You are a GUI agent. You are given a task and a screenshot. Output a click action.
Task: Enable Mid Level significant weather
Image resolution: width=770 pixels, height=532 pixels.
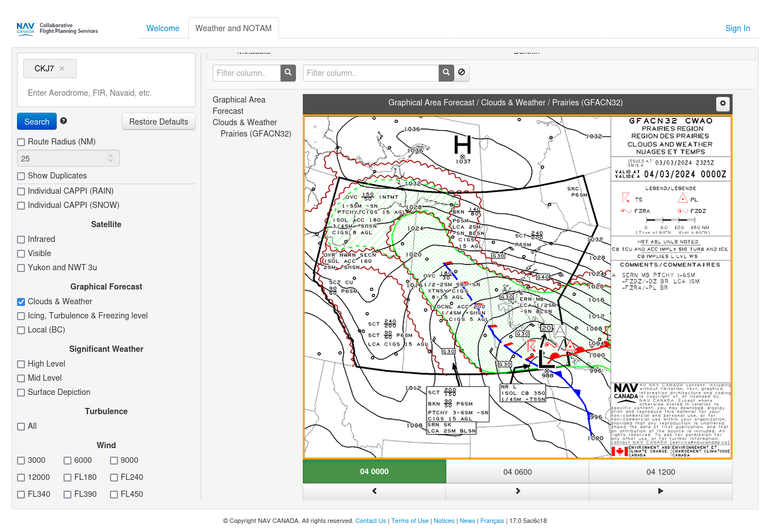point(21,378)
